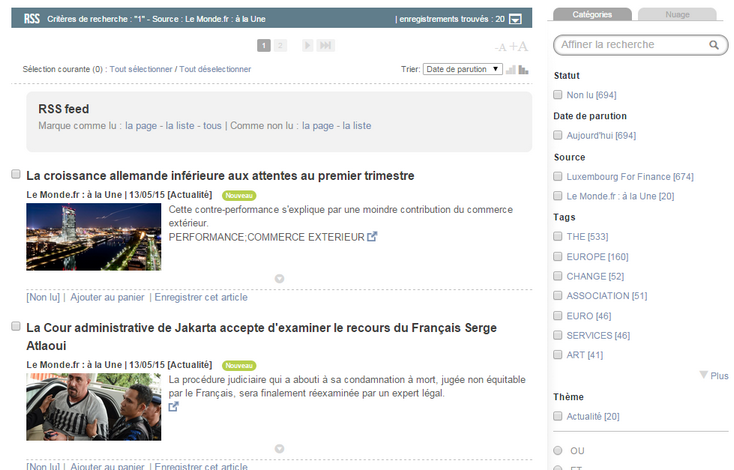The height and width of the screenshot is (470, 734).
Task: Click Frankfurt night skyline thumbnail
Action: tap(94, 237)
